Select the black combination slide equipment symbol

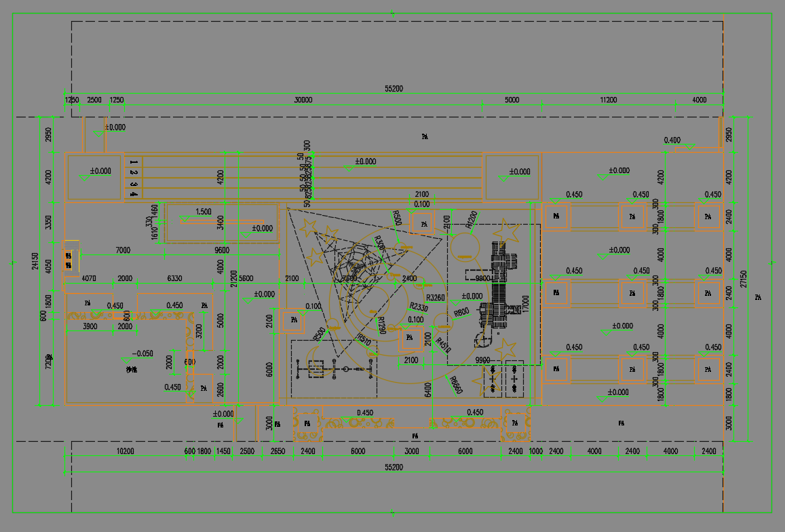tap(497, 296)
